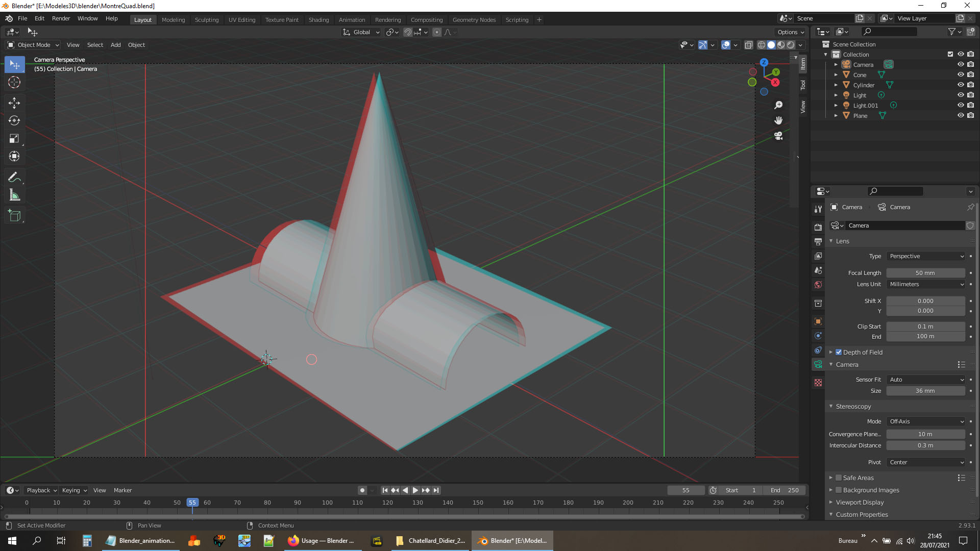Open the Object Mode dropdown
The height and width of the screenshot is (551, 980).
[x=34, y=45]
